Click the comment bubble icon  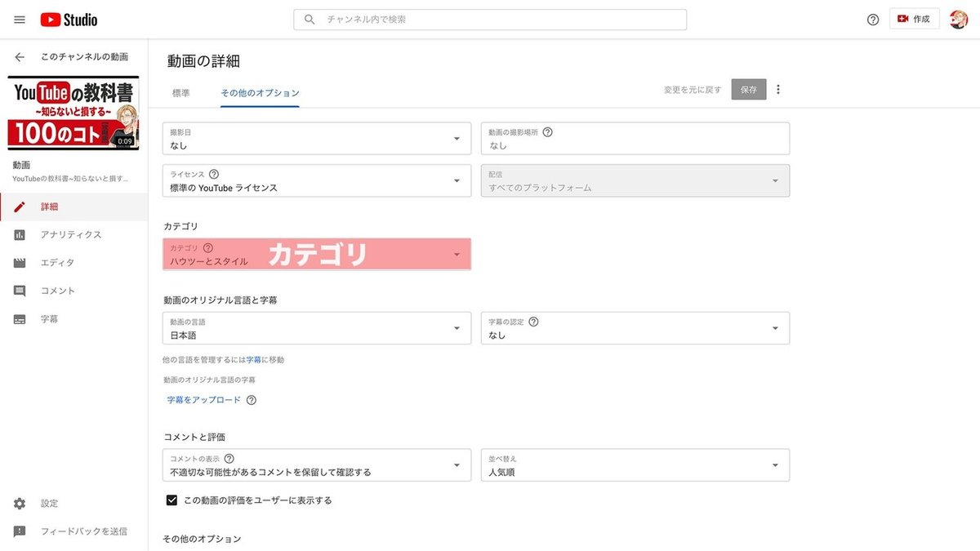point(20,291)
